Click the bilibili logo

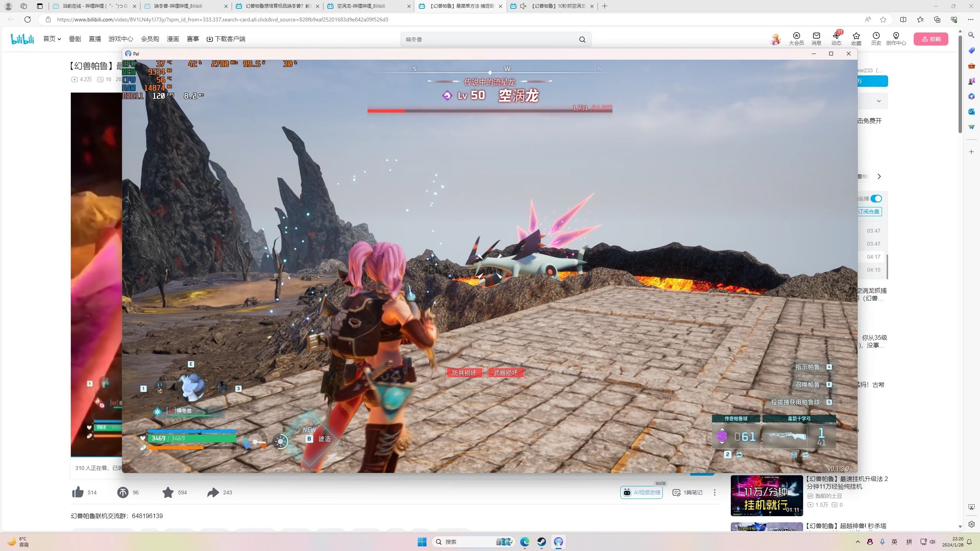[22, 39]
